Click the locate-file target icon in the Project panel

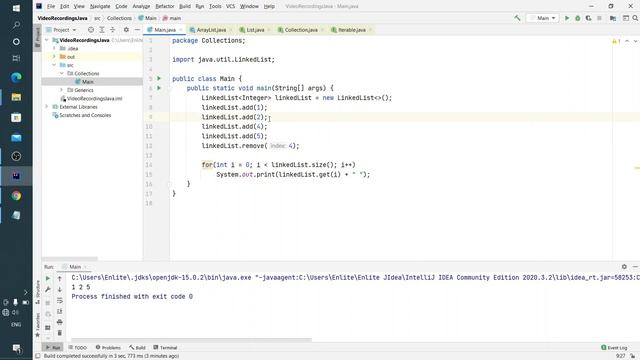click(91, 30)
